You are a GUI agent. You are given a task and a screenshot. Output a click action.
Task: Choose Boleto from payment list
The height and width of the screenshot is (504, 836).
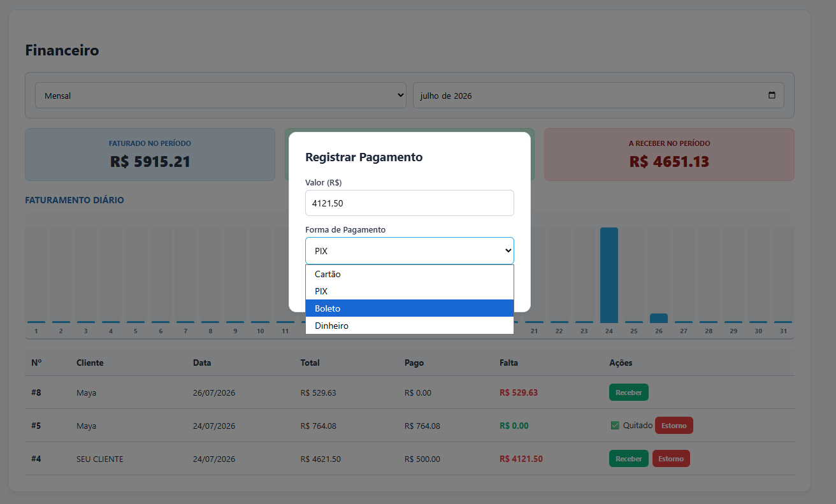pos(410,308)
